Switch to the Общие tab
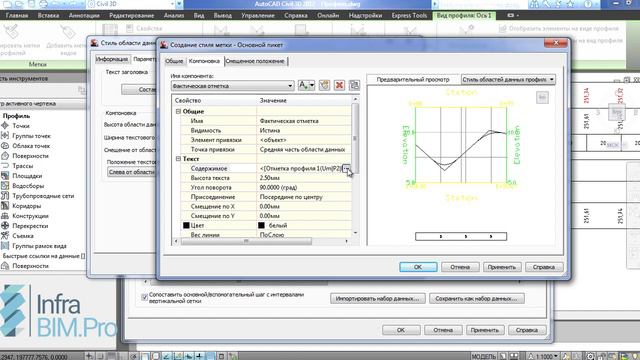Image resolution: width=640 pixels, height=360 pixels. tap(174, 61)
